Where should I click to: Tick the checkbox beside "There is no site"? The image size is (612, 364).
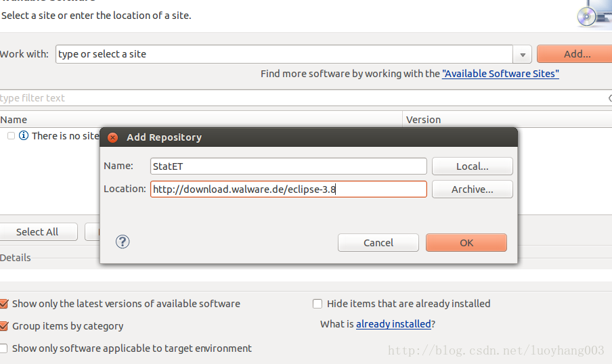(x=11, y=136)
